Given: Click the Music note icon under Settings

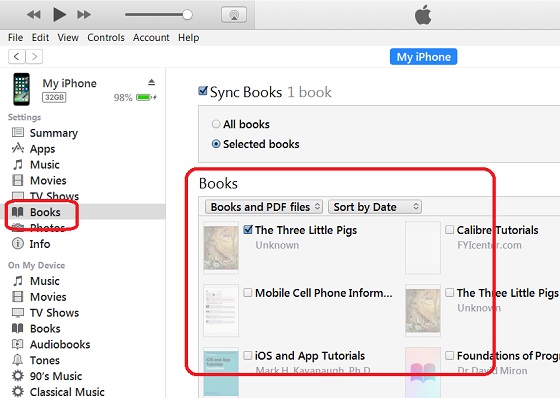Looking at the screenshot, I should point(18,165).
